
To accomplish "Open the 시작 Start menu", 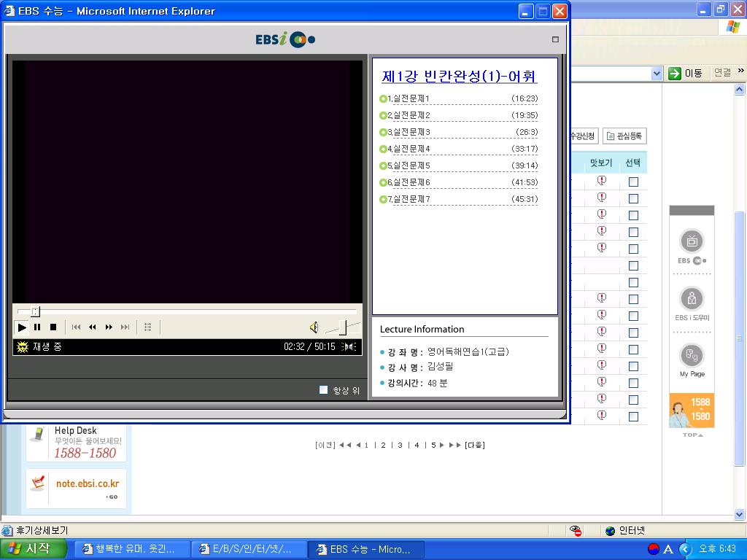I will [34, 549].
